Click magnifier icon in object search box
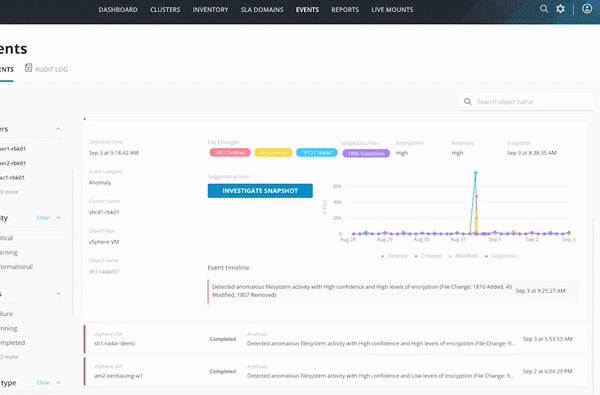 tap(468, 102)
